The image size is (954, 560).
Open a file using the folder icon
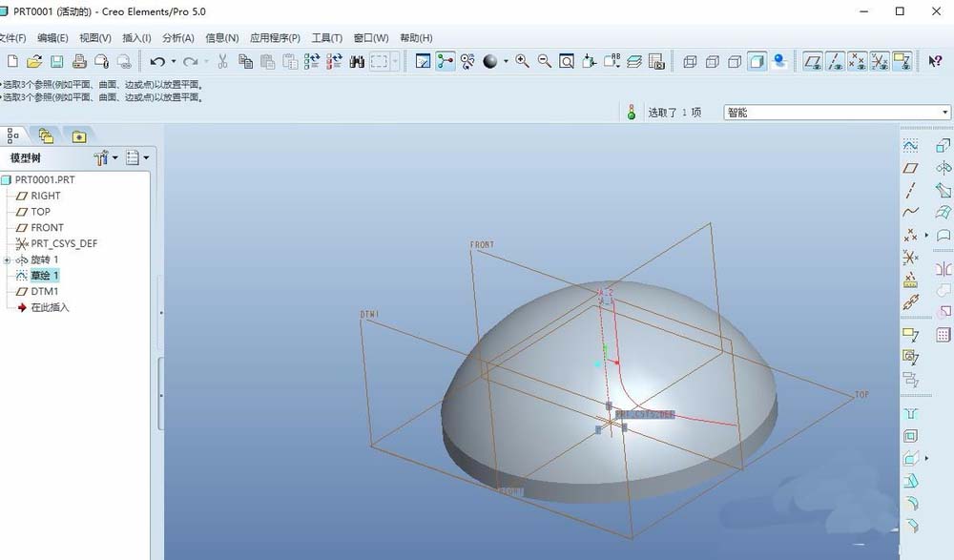tap(34, 61)
